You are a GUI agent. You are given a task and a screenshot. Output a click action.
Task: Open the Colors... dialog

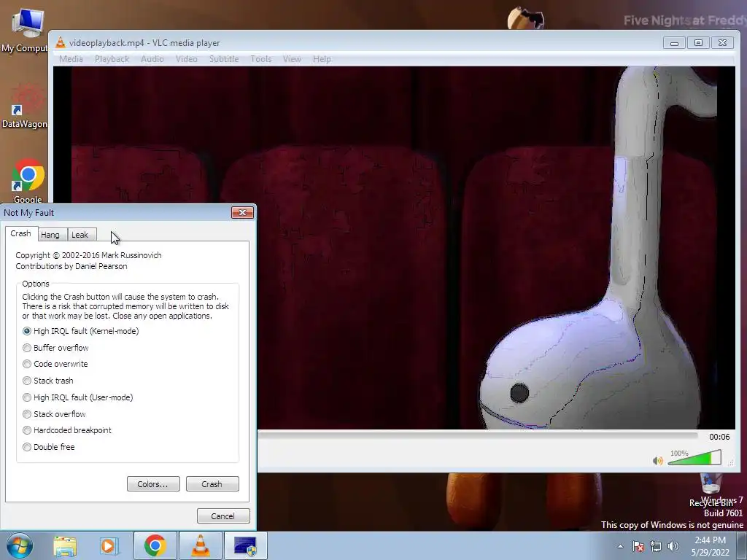pos(153,484)
